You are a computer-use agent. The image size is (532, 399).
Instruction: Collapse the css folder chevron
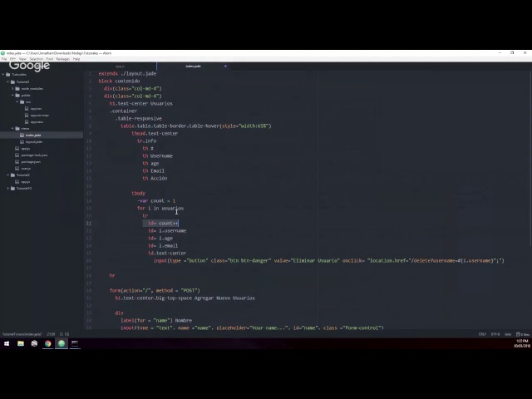coord(17,101)
